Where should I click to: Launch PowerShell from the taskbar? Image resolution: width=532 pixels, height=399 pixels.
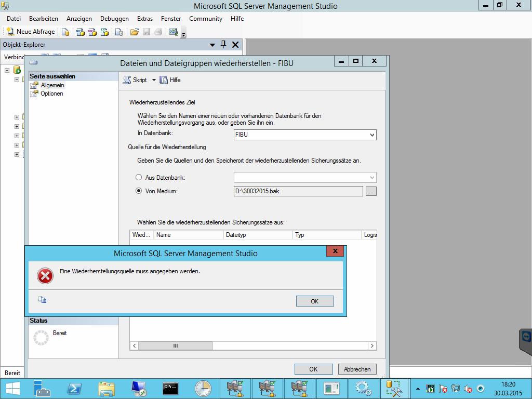[74, 389]
